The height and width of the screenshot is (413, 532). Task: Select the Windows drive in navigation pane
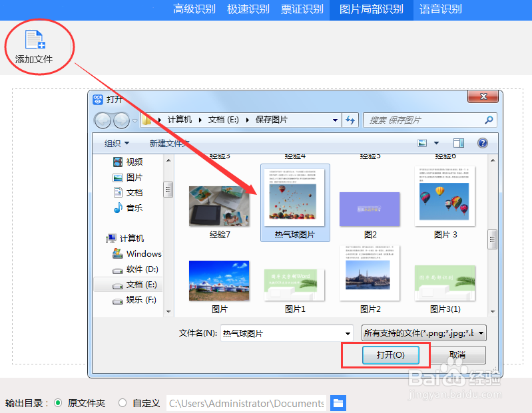coord(136,254)
